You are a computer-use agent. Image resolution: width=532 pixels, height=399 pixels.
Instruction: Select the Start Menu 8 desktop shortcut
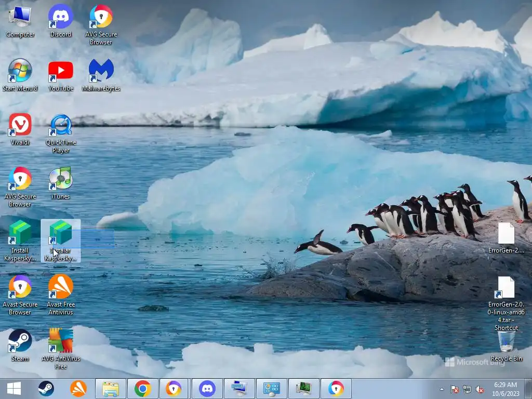point(20,75)
